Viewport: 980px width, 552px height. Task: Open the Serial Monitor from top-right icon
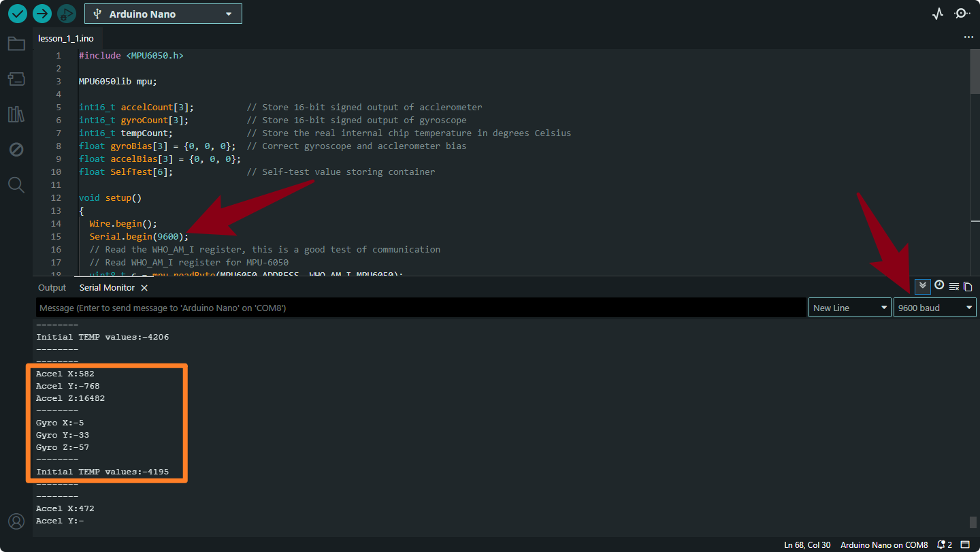point(962,14)
